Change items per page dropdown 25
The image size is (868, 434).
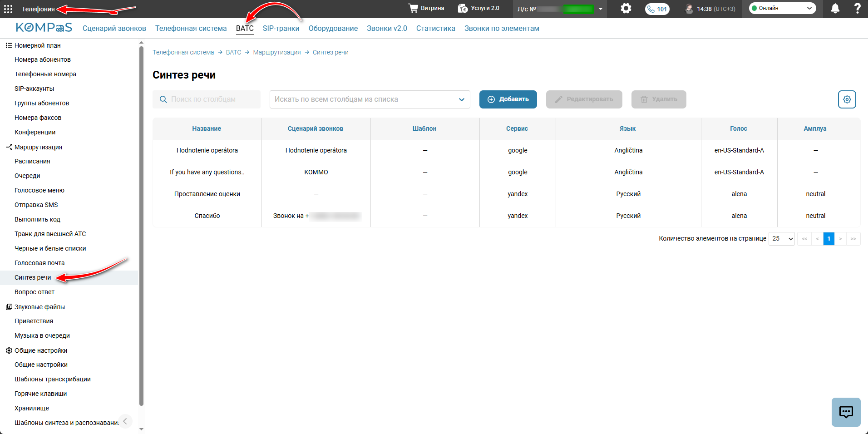coord(782,239)
